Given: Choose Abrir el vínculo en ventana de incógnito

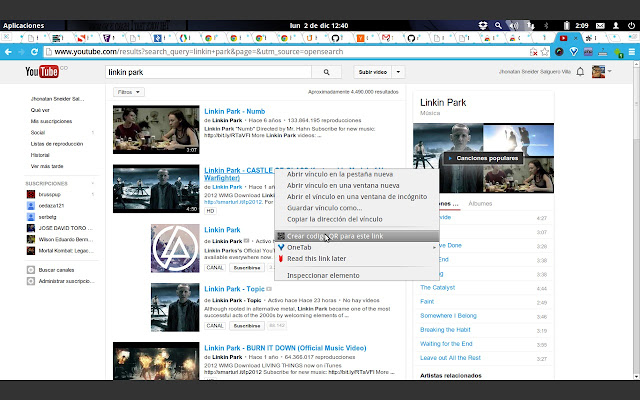Looking at the screenshot, I should [x=357, y=197].
